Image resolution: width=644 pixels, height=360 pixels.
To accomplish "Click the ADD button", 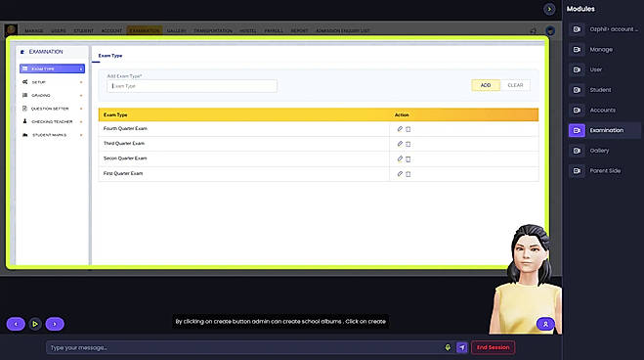I will (x=486, y=85).
